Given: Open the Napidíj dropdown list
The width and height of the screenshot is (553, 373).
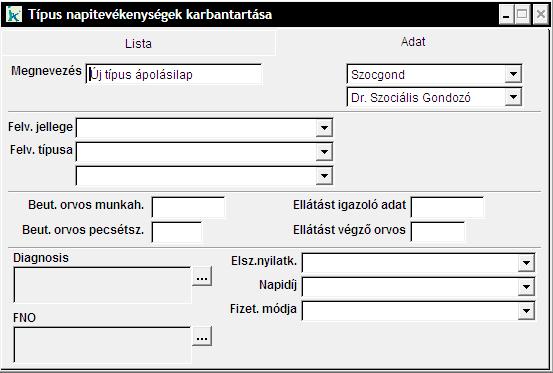Looking at the screenshot, I should coord(418,287).
